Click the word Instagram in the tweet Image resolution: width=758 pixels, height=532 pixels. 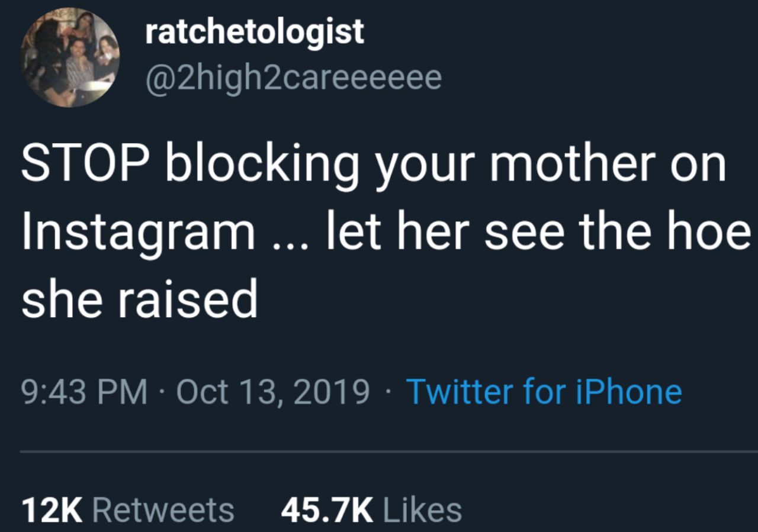point(138,232)
